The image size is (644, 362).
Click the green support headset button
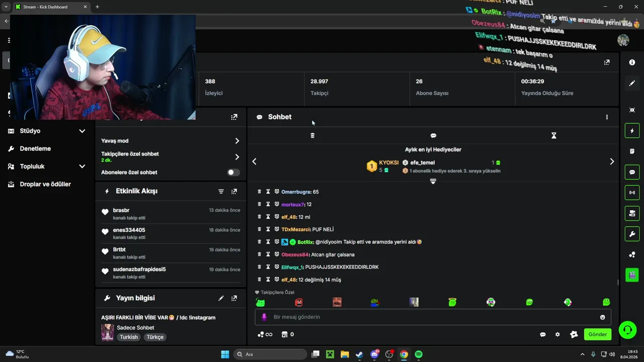(x=627, y=330)
